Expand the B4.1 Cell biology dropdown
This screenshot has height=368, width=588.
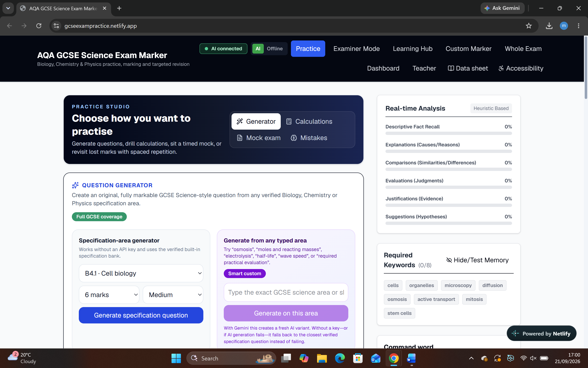point(141,273)
